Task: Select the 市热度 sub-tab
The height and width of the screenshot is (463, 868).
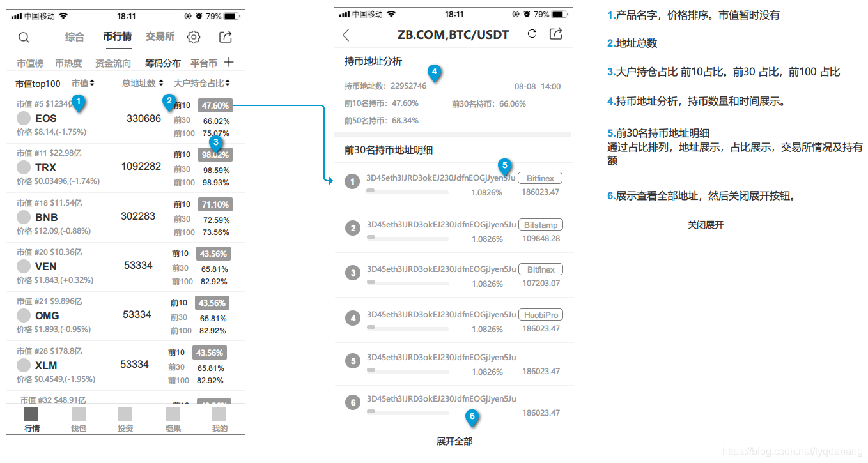Action: pos(68,63)
